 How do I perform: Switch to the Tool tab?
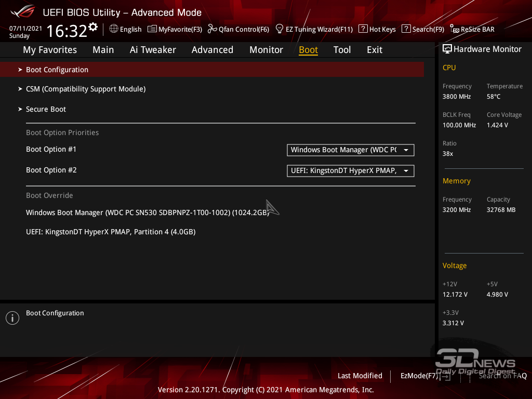[342, 50]
